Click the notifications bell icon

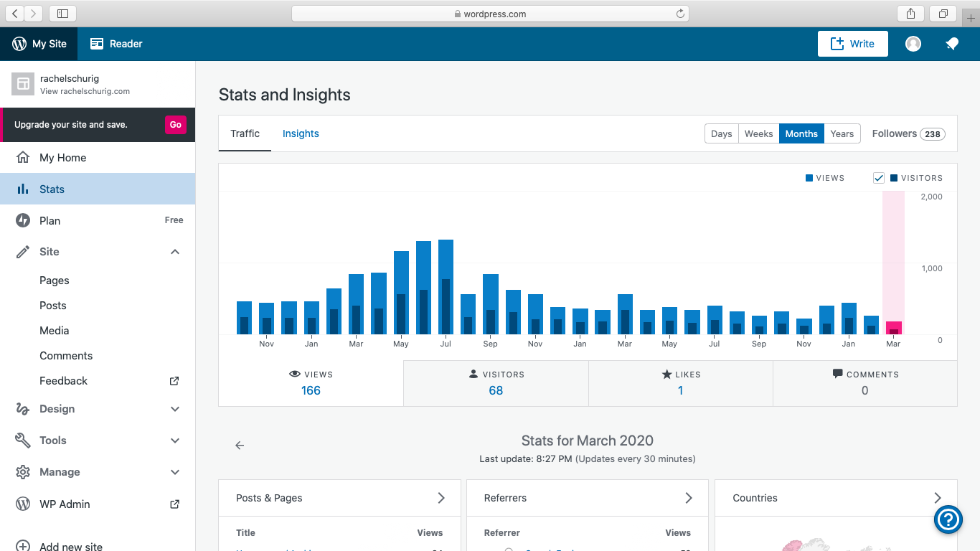pos(952,44)
